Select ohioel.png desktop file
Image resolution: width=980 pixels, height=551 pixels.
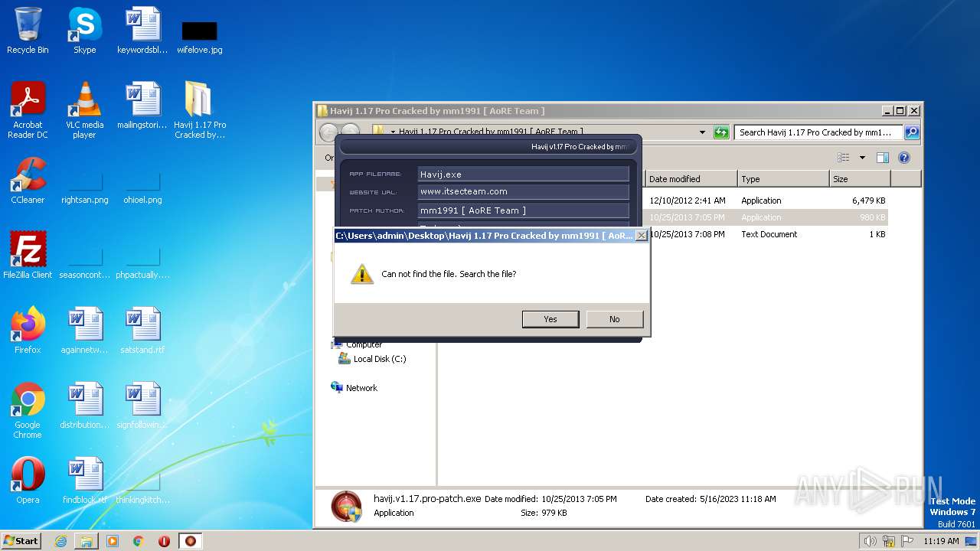point(142,187)
